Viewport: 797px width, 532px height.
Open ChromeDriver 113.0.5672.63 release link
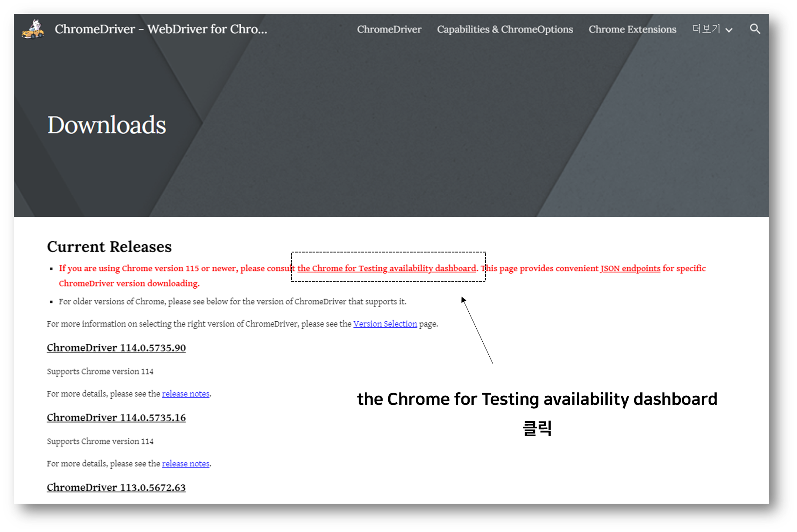pyautogui.click(x=116, y=488)
